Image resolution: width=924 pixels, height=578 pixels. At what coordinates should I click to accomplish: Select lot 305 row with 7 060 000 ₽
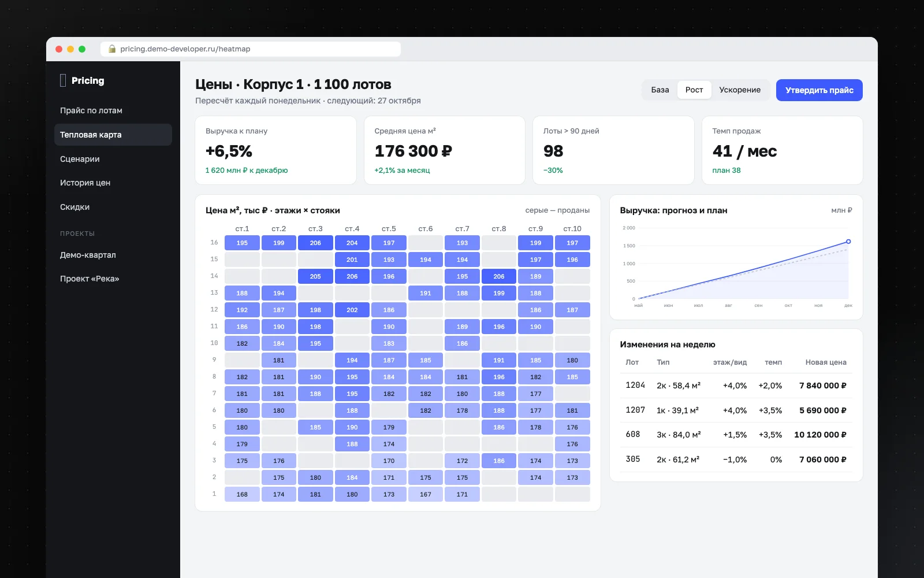[x=736, y=460]
